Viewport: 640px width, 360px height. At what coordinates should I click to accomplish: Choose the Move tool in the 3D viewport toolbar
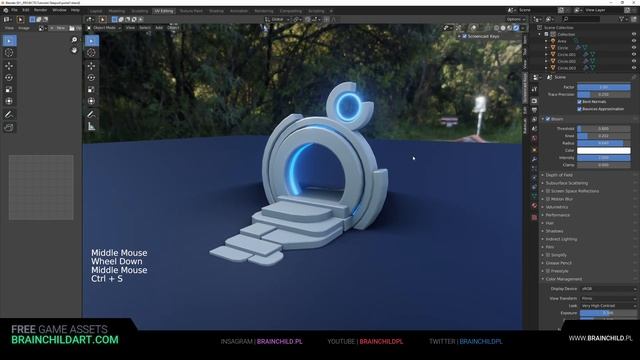(x=91, y=66)
